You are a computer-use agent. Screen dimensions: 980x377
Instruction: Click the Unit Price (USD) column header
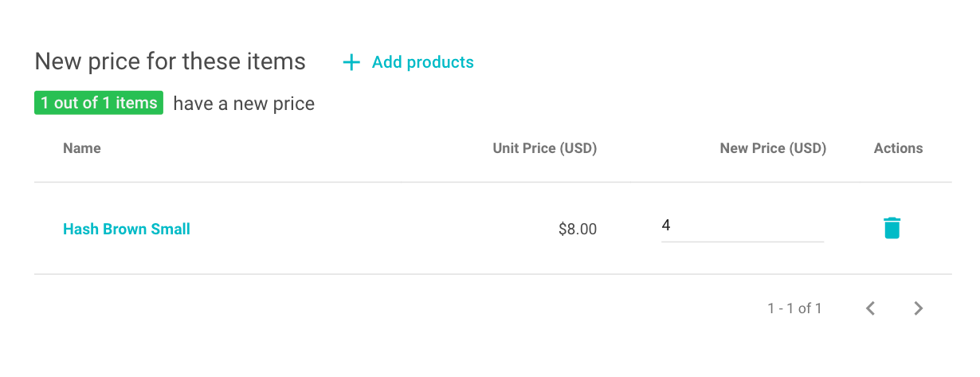(544, 148)
